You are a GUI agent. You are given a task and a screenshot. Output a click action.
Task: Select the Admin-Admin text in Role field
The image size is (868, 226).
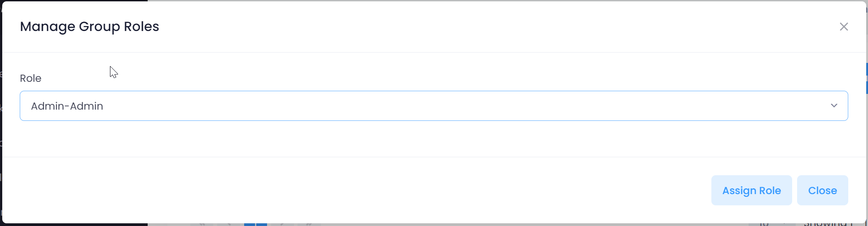pos(67,106)
